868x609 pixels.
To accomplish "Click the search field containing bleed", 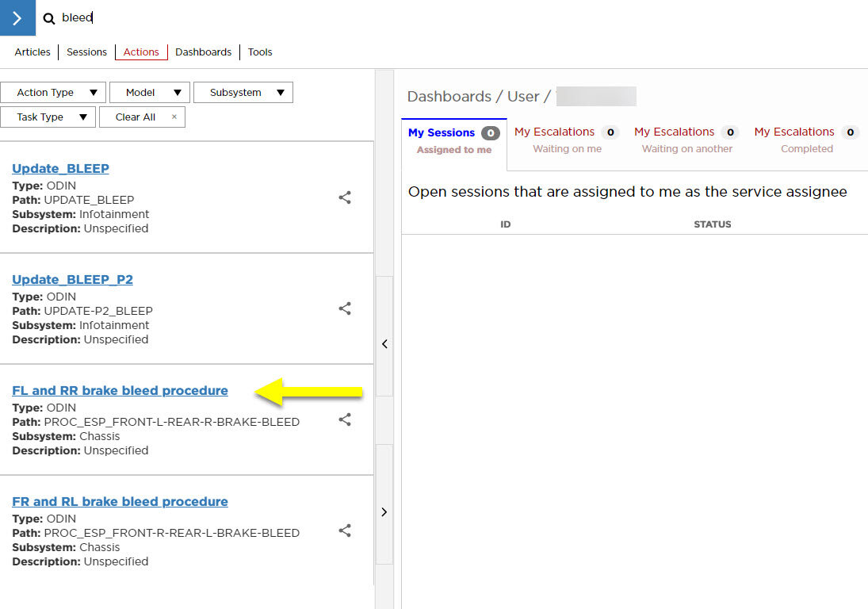I will pyautogui.click(x=238, y=17).
